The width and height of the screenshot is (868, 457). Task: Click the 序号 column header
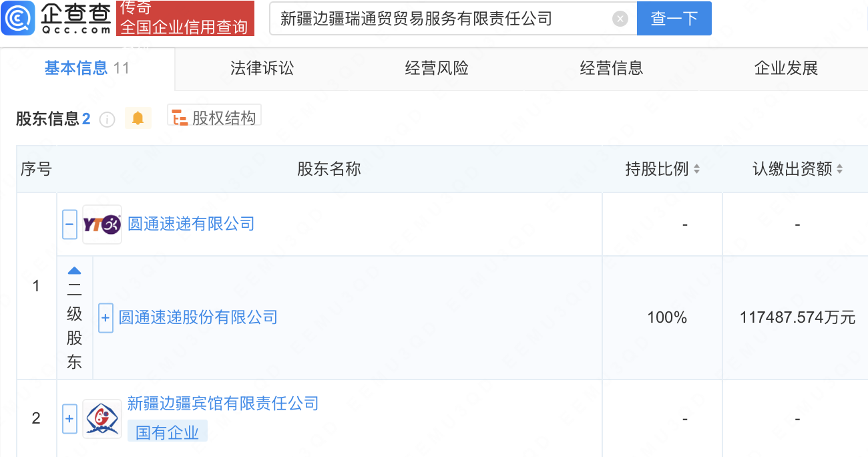coord(36,169)
